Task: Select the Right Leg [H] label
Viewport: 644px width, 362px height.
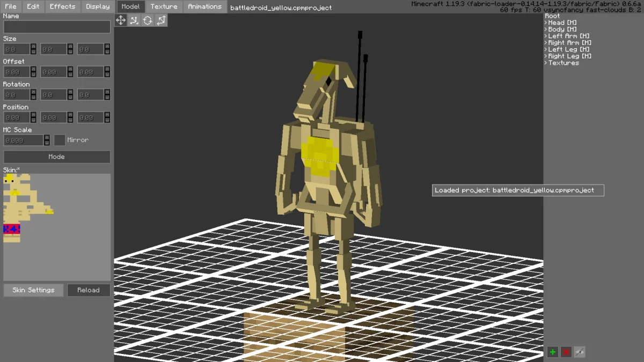Action: point(570,56)
